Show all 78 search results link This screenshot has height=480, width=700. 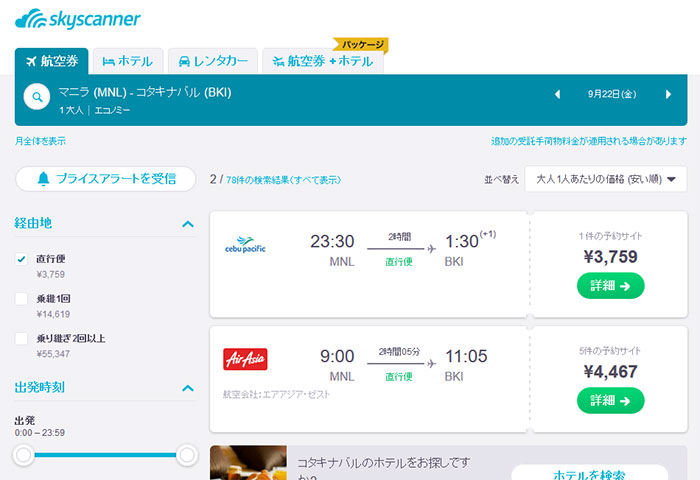283,180
